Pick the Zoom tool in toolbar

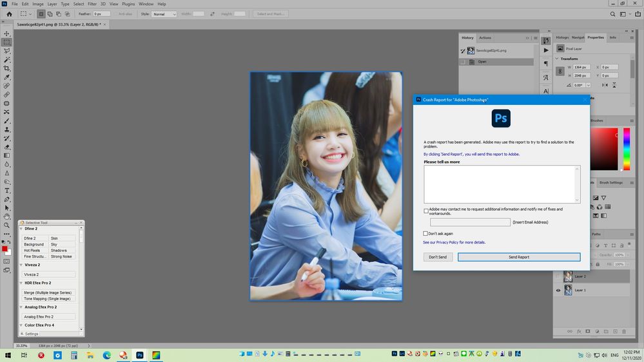tap(7, 225)
